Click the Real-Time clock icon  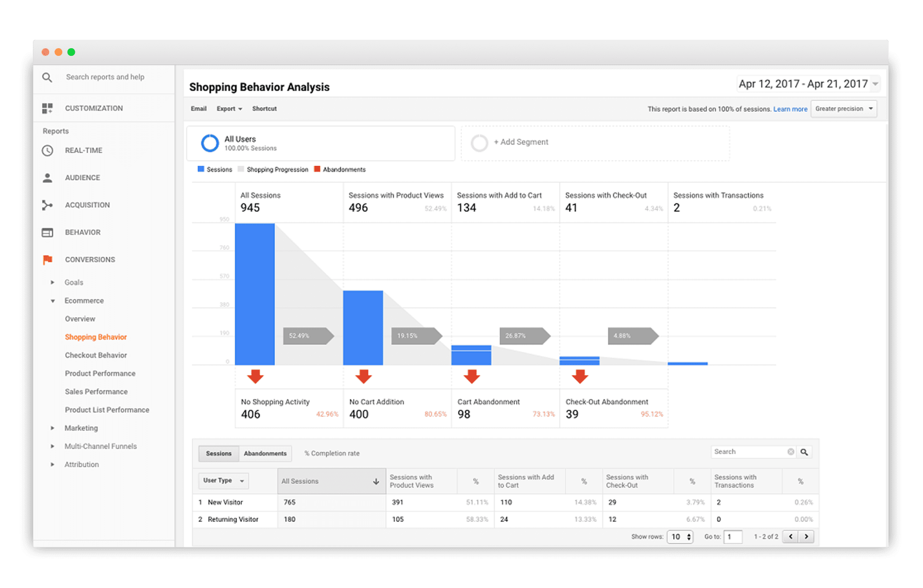(x=47, y=150)
